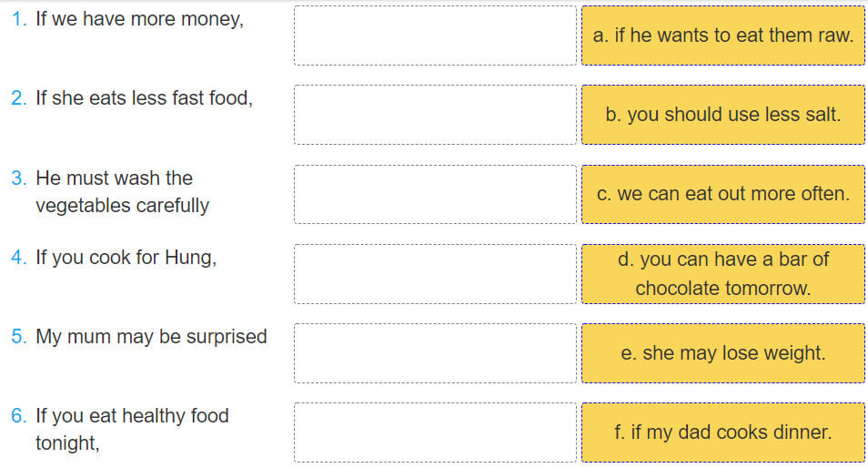Choose the 'bar of chocolate tomorrow' answer tile

722,273
